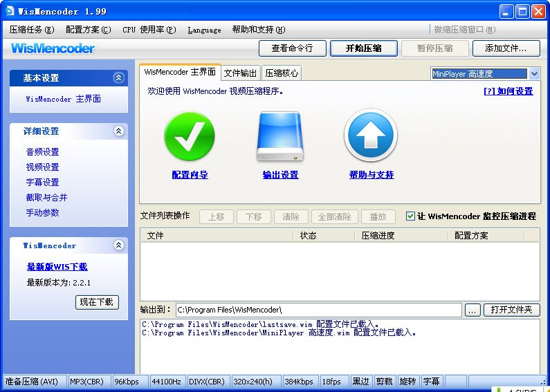
Task: Click the 黑边 status bar entry
Action: (x=361, y=382)
